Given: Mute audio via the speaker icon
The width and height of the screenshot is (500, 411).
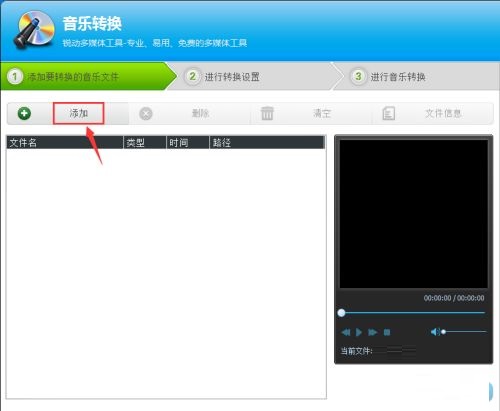Looking at the screenshot, I should click(435, 332).
